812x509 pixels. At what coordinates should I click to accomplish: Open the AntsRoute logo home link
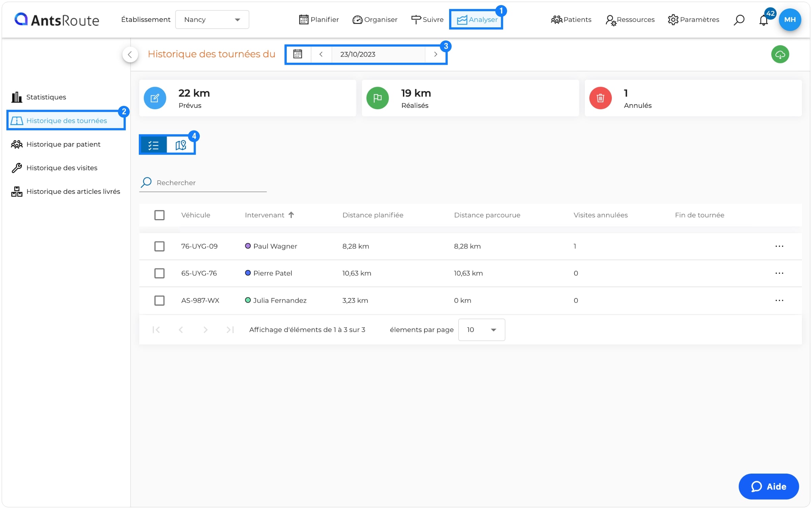[x=57, y=20]
